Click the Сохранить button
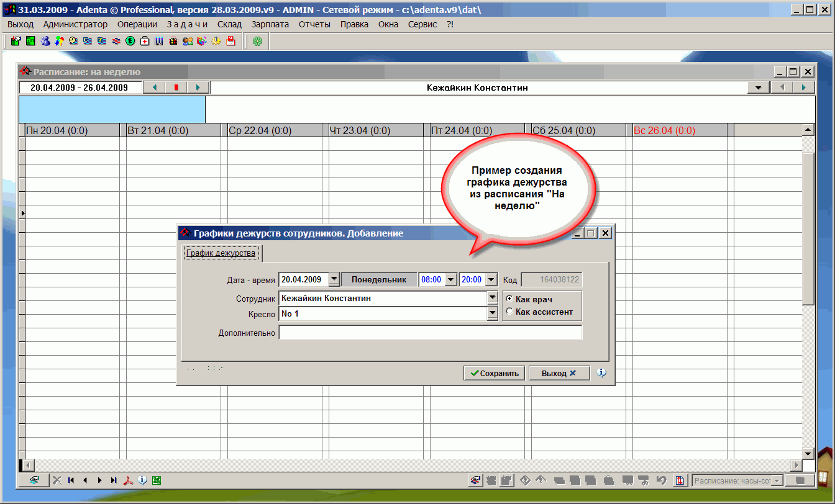Screen dimensions: 835x504 (495, 373)
